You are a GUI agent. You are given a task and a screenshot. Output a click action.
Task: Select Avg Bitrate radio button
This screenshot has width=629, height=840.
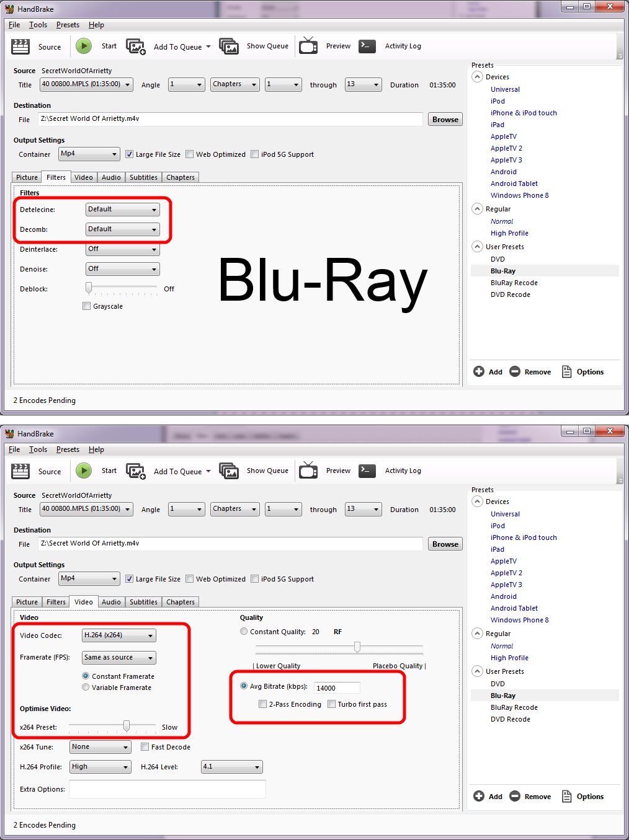point(244,686)
